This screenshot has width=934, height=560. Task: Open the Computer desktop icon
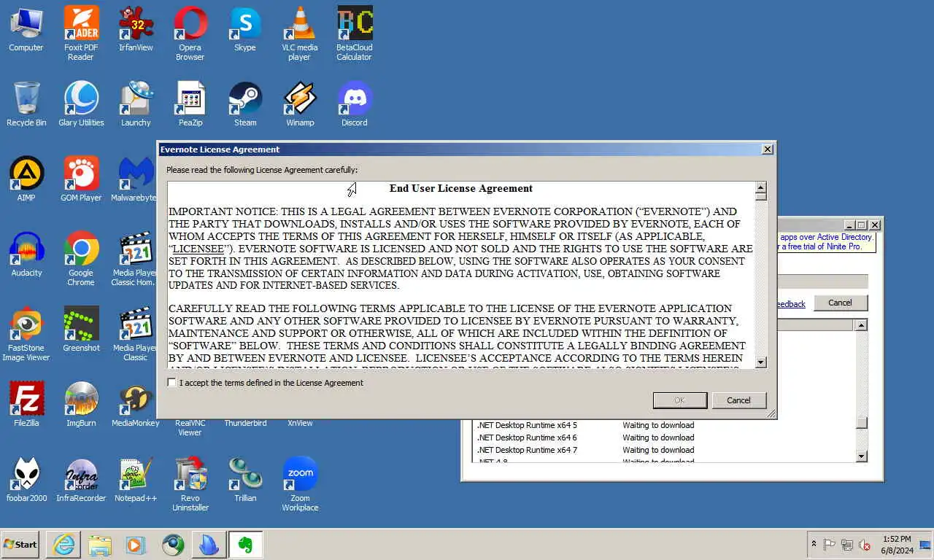pos(26,30)
